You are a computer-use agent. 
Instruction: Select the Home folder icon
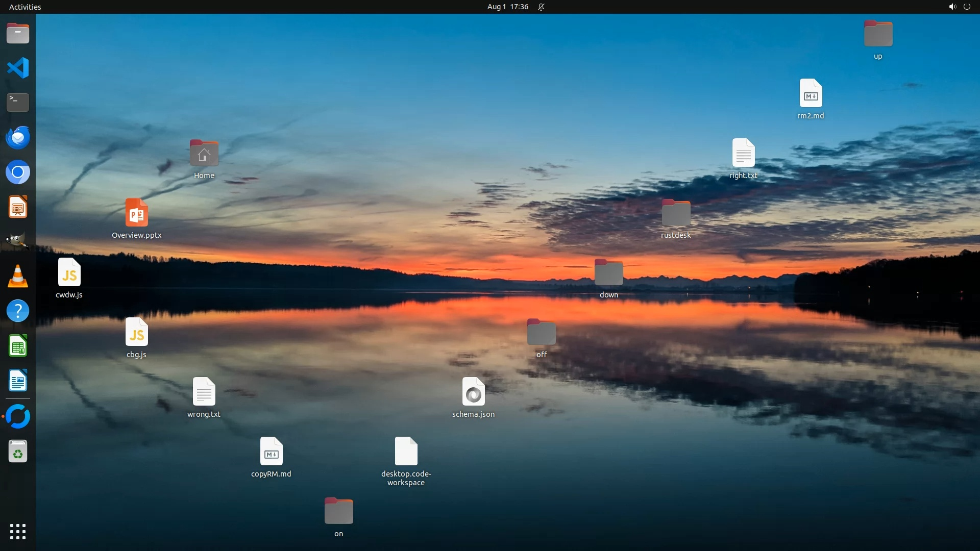point(204,154)
